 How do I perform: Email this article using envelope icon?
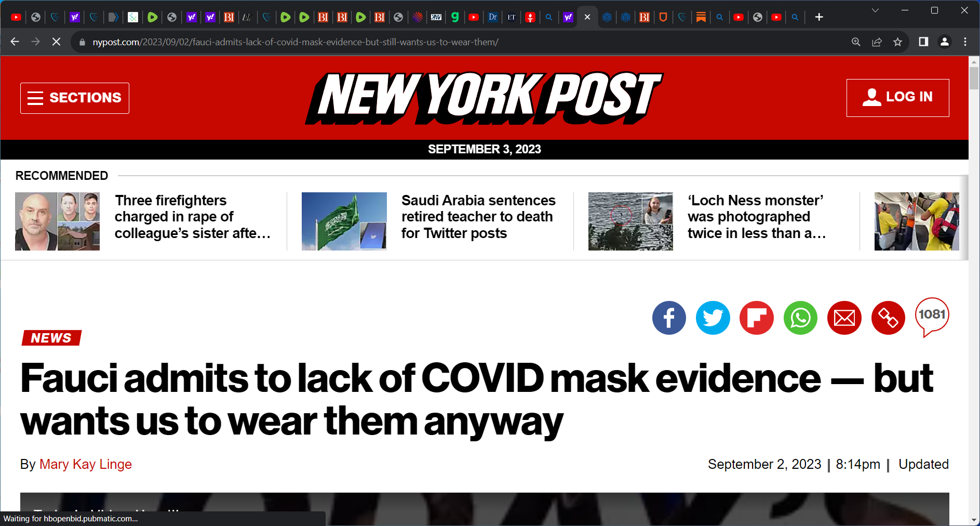[844, 318]
